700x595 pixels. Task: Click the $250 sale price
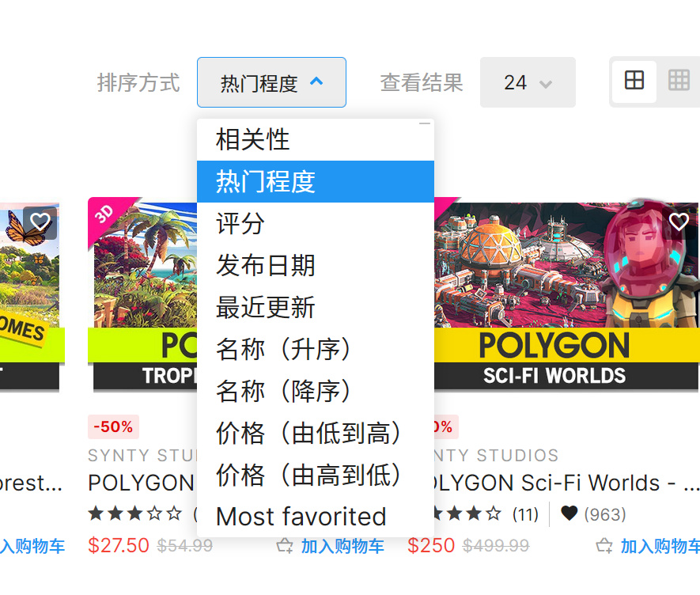coord(431,545)
